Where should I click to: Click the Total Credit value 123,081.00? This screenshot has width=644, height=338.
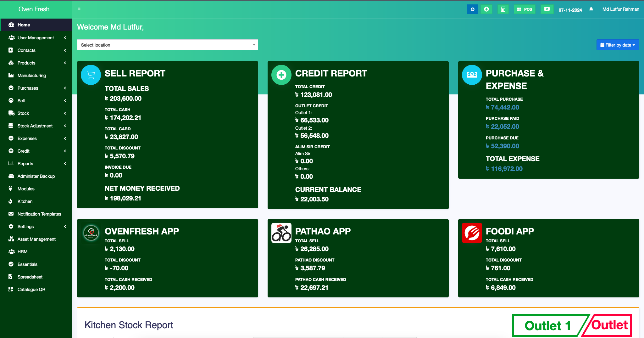coord(314,95)
